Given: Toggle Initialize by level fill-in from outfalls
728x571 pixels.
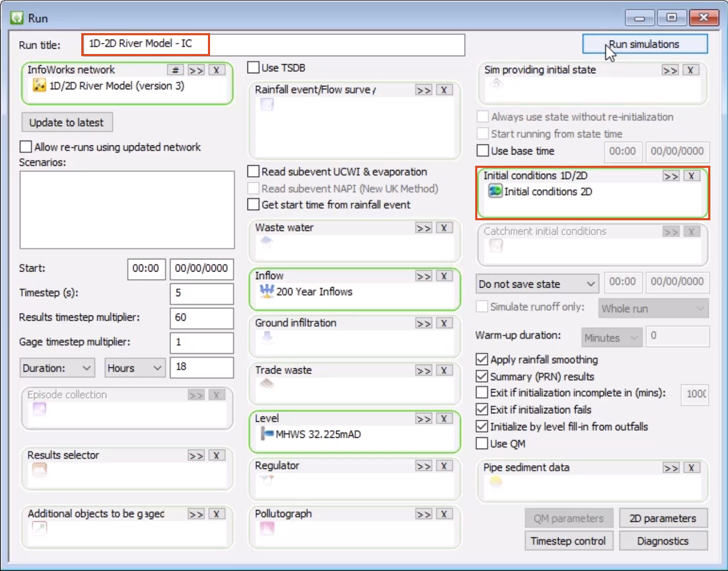Looking at the screenshot, I should point(482,427).
